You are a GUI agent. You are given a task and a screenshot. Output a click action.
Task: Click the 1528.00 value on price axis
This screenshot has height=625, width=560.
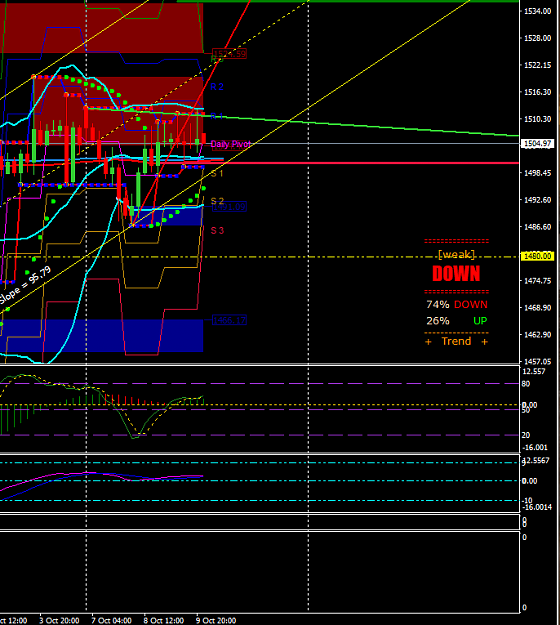pyautogui.click(x=538, y=38)
